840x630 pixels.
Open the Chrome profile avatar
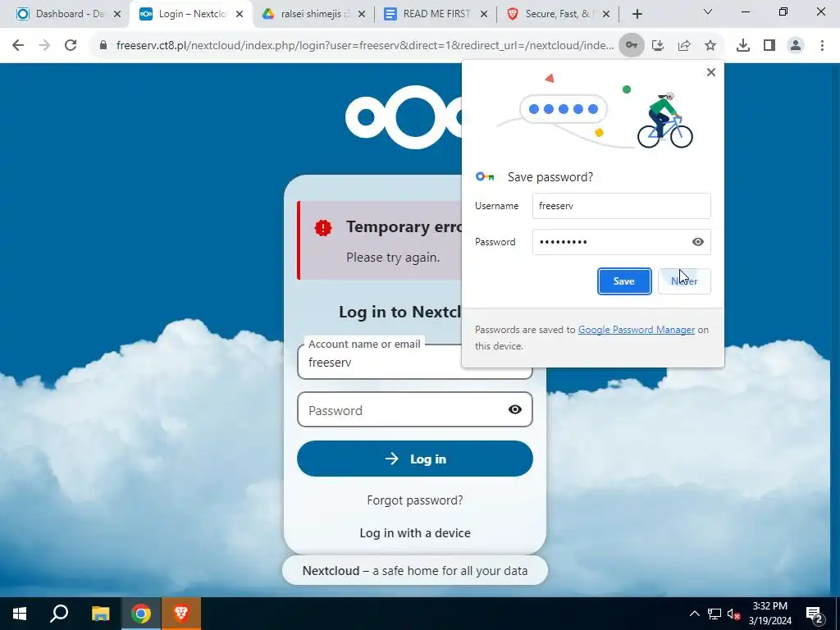click(796, 46)
